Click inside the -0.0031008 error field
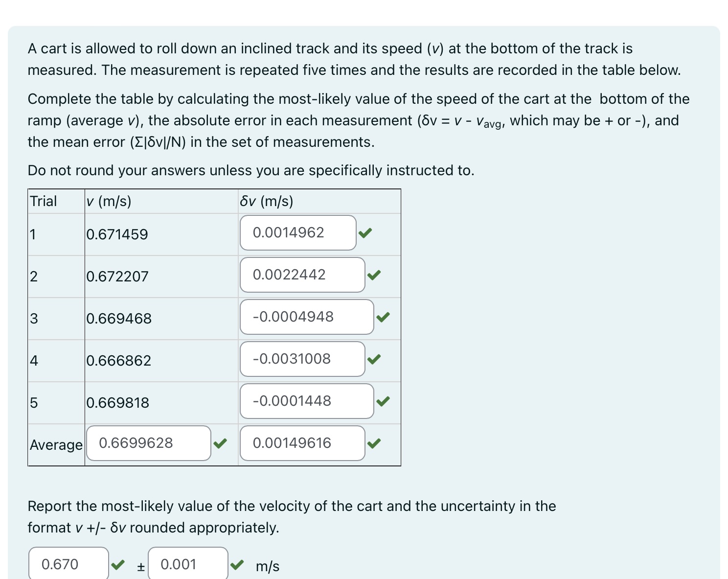Viewport: 728px width, 579px height. (302, 359)
